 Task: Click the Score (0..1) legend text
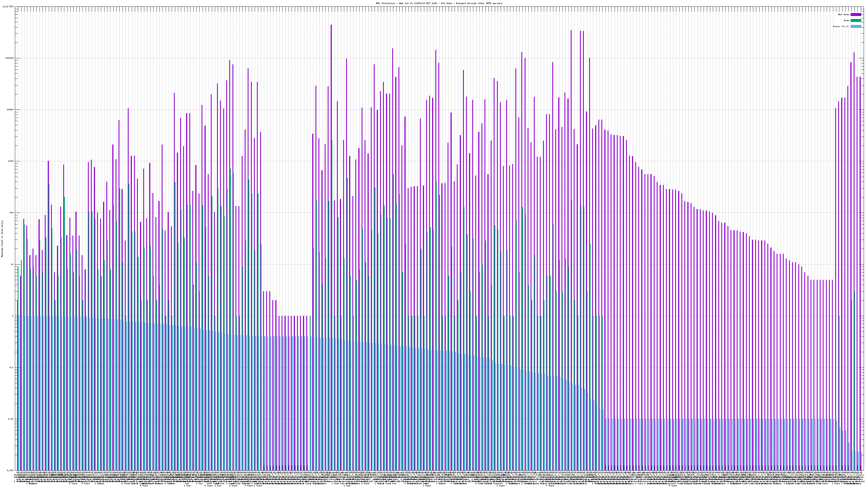tap(841, 26)
